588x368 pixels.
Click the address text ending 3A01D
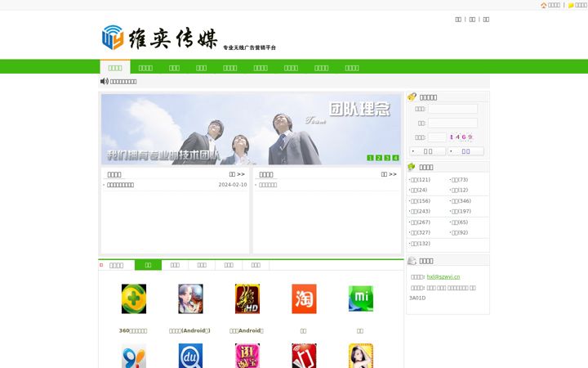(x=443, y=293)
